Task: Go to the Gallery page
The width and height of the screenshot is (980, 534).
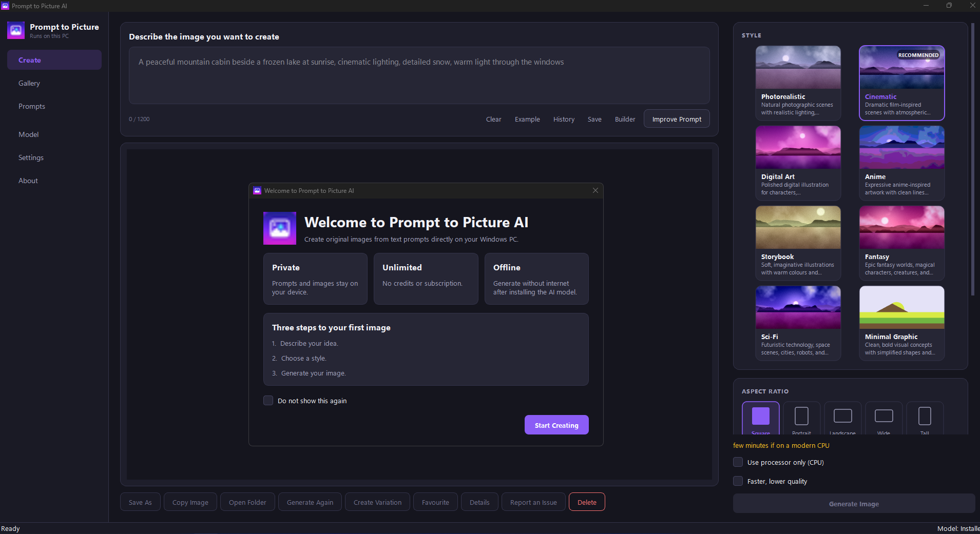Action: (54, 83)
